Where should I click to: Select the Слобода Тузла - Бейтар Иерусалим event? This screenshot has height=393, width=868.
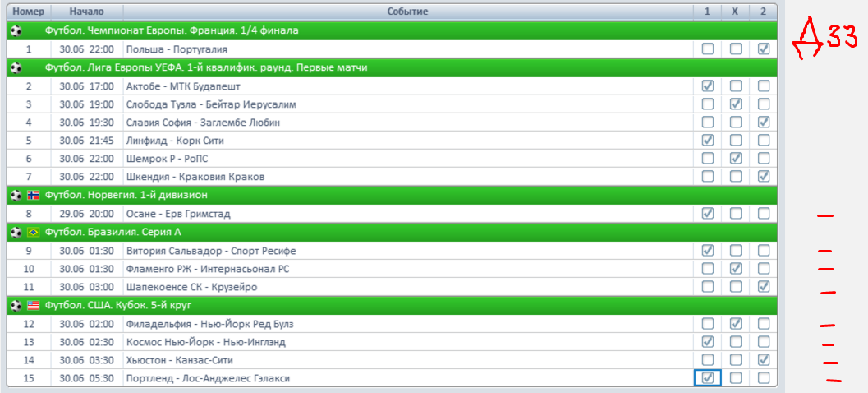pyautogui.click(x=211, y=104)
